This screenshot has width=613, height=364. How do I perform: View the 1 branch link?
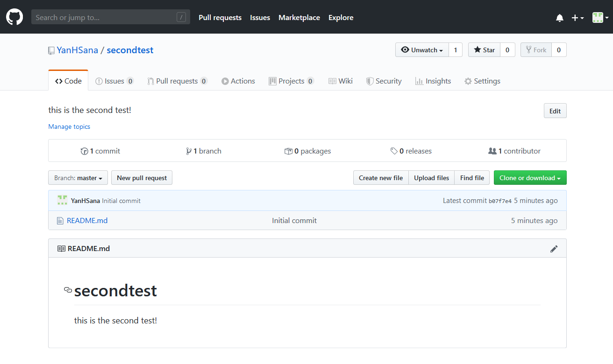click(204, 151)
